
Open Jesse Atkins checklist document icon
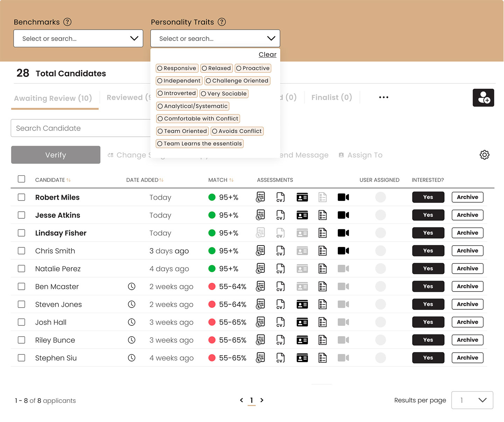pyautogui.click(x=323, y=215)
